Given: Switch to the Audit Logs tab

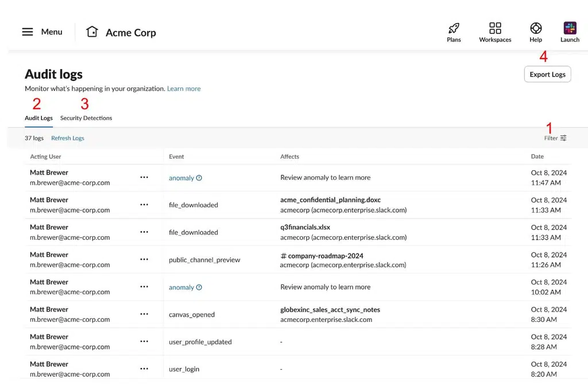Looking at the screenshot, I should pos(38,118).
